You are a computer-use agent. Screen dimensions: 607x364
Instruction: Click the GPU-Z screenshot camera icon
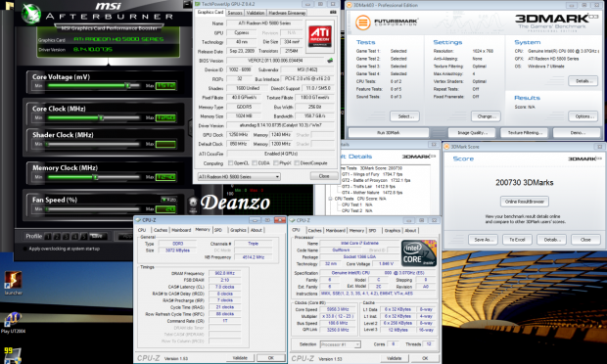pos(333,13)
